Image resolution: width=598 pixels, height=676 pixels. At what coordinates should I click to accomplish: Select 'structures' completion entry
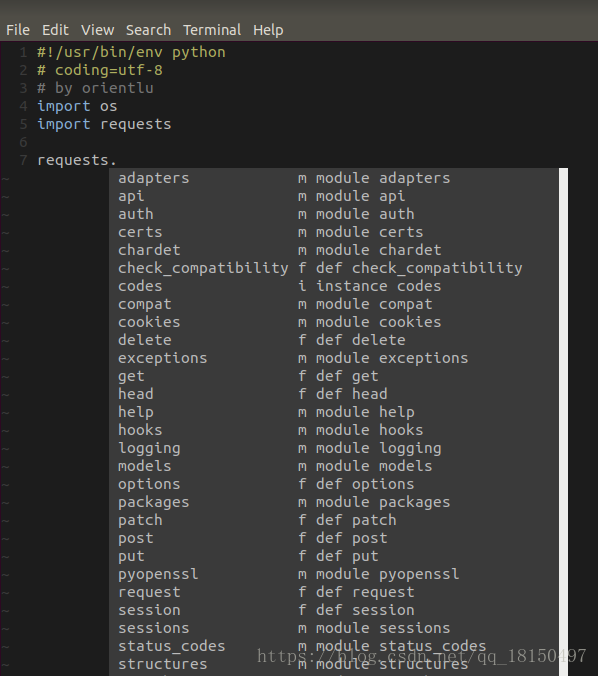[x=334, y=664]
